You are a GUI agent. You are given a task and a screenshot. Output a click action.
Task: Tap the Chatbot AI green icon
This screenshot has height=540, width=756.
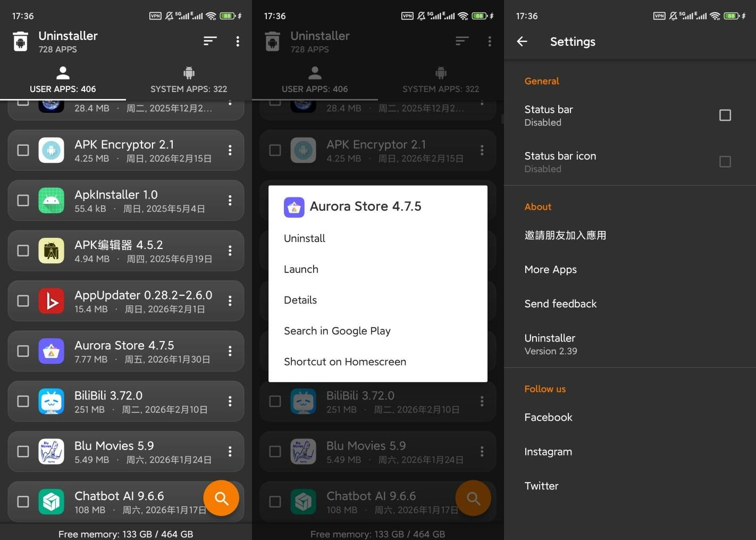52,502
